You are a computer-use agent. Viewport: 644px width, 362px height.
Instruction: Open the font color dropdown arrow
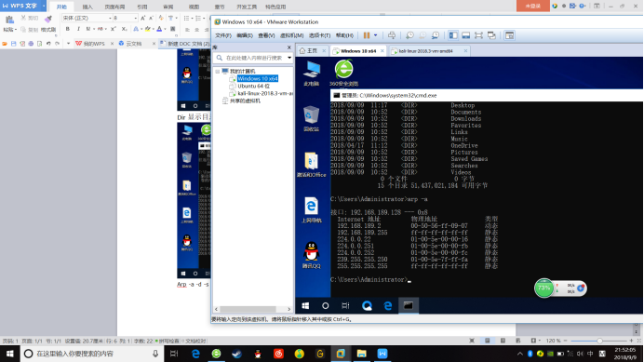click(x=165, y=29)
